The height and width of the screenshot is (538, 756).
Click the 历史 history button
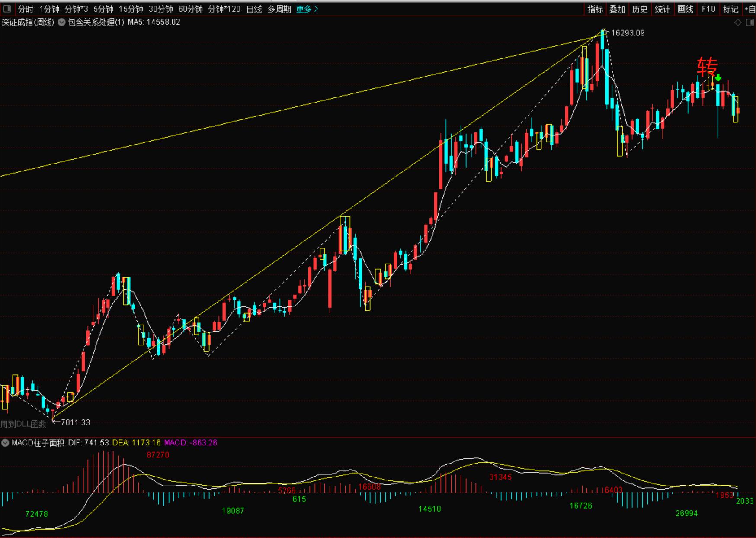click(x=640, y=9)
